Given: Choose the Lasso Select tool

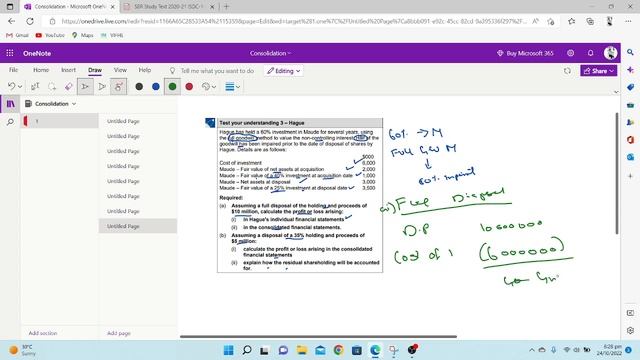Looking at the screenshot, I should 52,86.
